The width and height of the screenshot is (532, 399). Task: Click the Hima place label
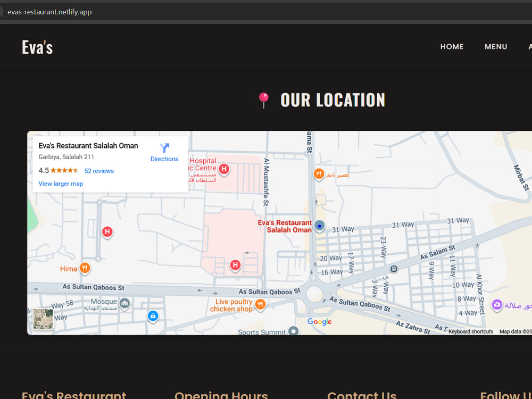[69, 269]
